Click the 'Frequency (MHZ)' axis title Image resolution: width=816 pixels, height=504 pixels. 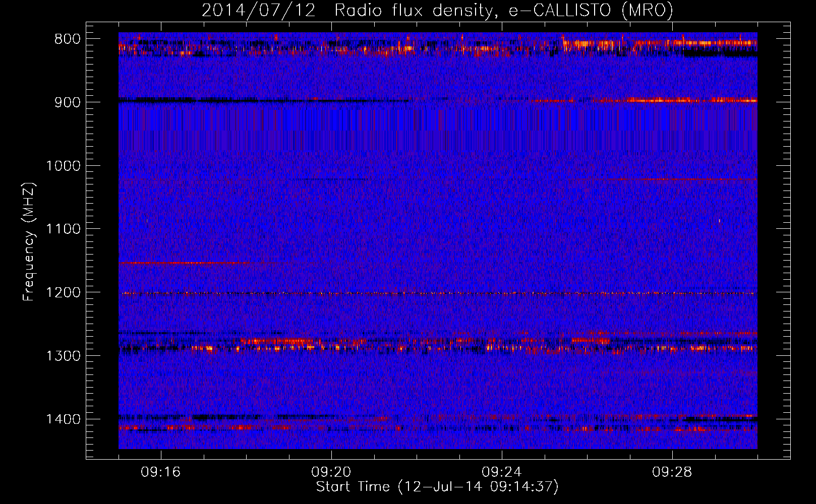[29, 242]
